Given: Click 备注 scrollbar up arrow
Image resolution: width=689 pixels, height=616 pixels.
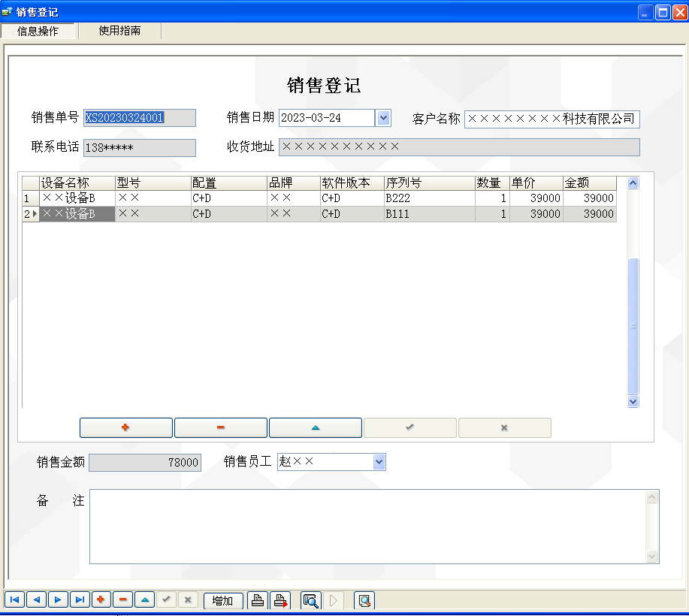Looking at the screenshot, I should [651, 497].
